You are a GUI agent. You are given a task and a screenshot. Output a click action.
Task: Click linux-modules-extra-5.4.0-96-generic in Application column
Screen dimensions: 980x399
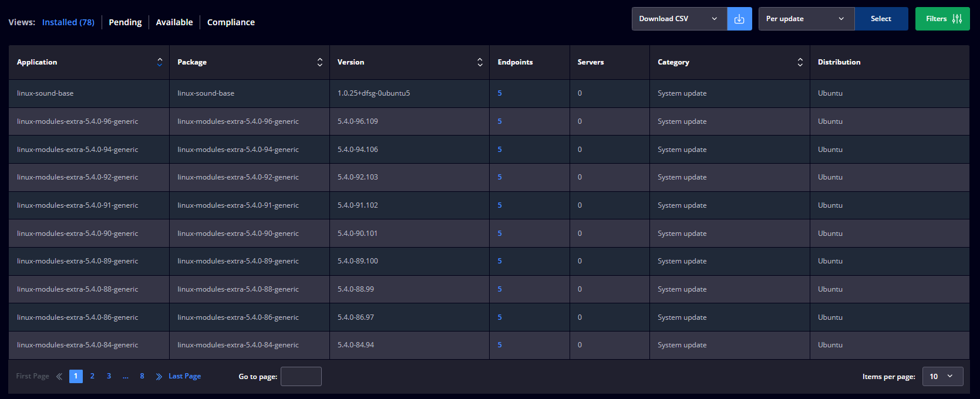pos(78,121)
